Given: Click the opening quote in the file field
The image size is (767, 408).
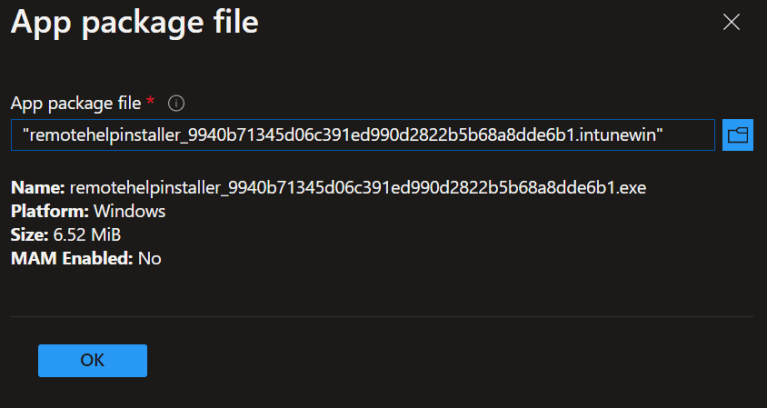Looking at the screenshot, I should pos(23,135).
